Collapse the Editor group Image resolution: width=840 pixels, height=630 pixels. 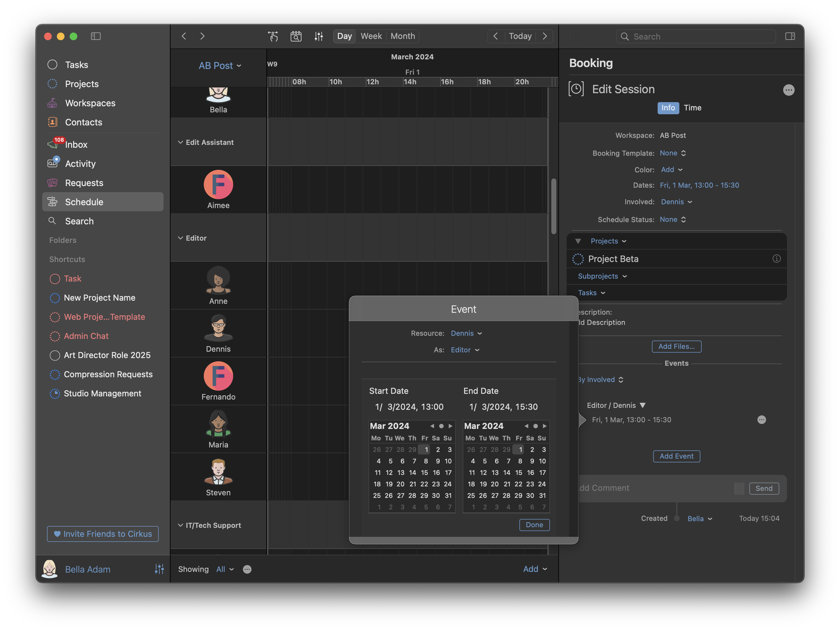pos(180,238)
